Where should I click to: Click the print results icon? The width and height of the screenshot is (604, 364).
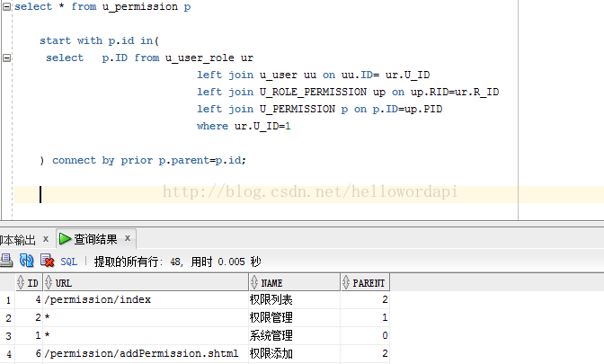tap(6, 261)
